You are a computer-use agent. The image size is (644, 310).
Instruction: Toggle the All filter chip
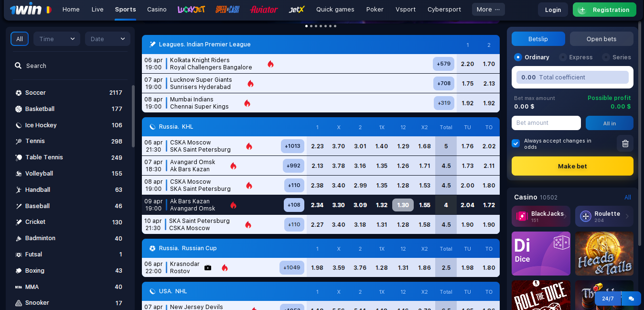point(20,39)
